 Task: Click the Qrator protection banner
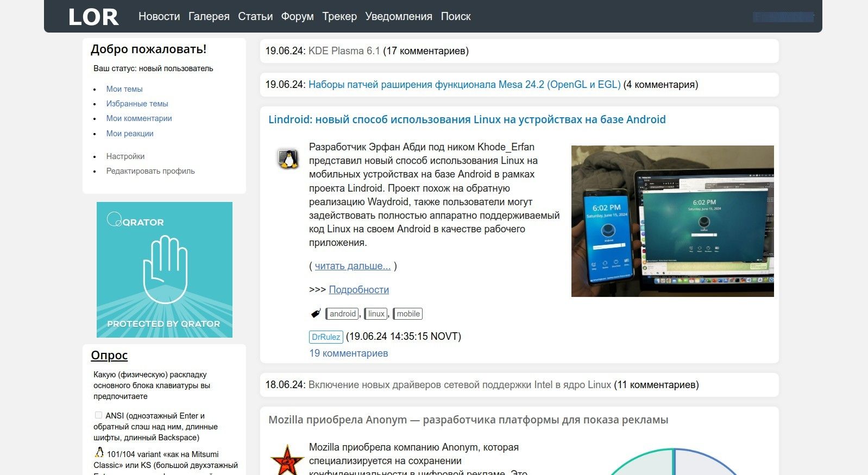point(165,270)
